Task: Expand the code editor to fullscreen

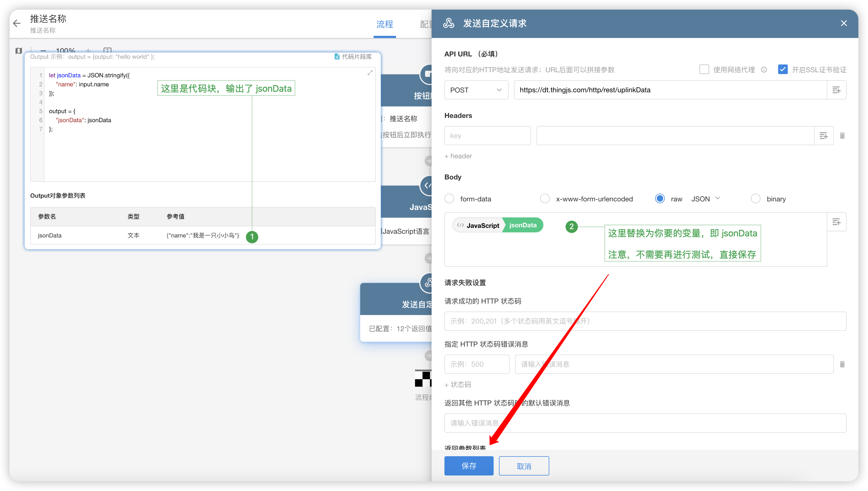Action: pyautogui.click(x=370, y=73)
